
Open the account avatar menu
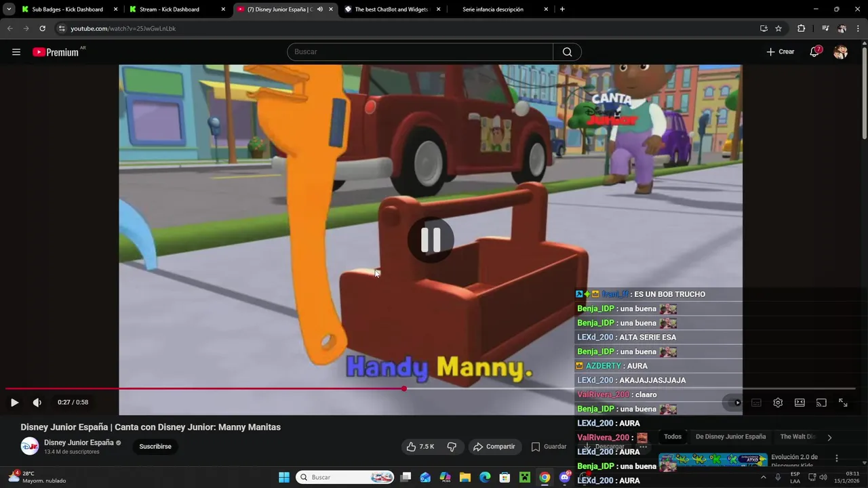pyautogui.click(x=841, y=52)
